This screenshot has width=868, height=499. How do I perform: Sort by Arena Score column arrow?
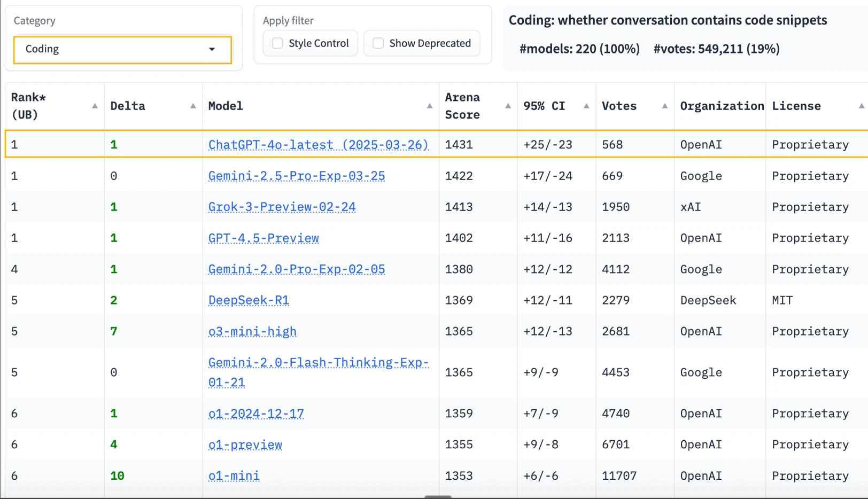508,106
